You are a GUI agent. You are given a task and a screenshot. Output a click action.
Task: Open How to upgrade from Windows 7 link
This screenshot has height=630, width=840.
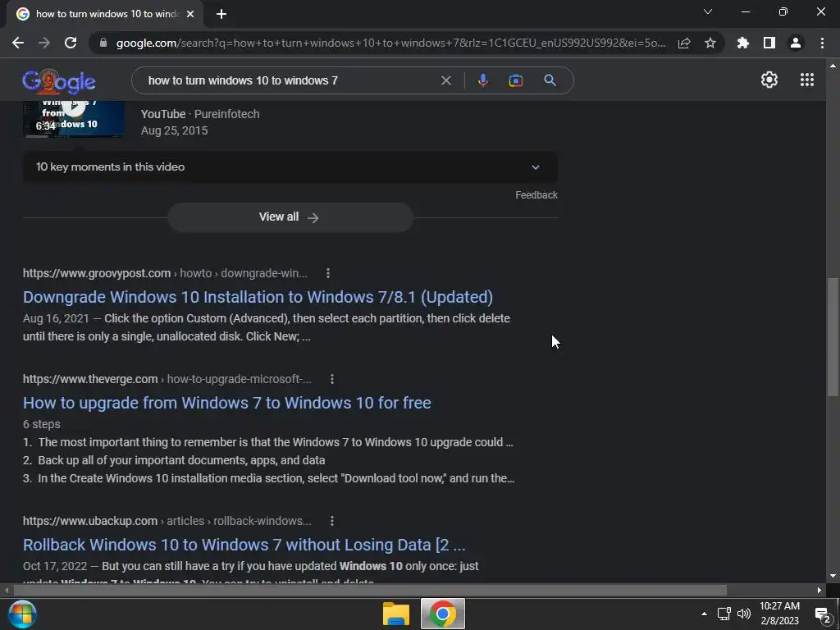226,402
